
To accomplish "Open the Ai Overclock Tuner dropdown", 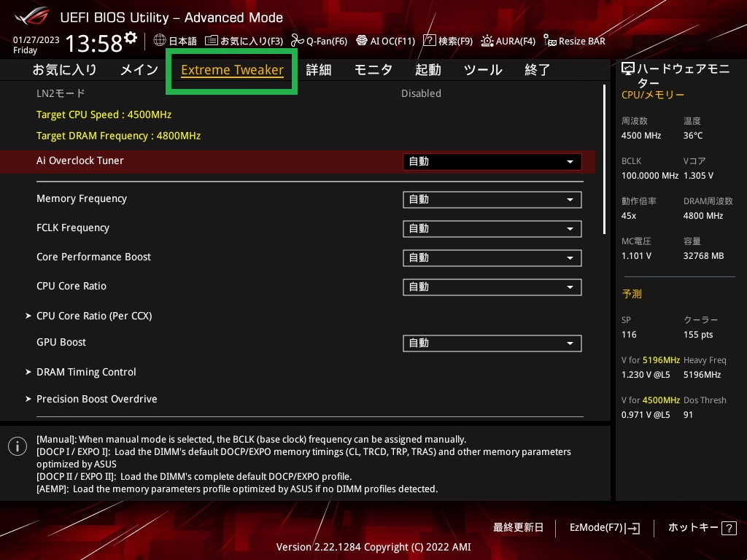I will coord(492,162).
